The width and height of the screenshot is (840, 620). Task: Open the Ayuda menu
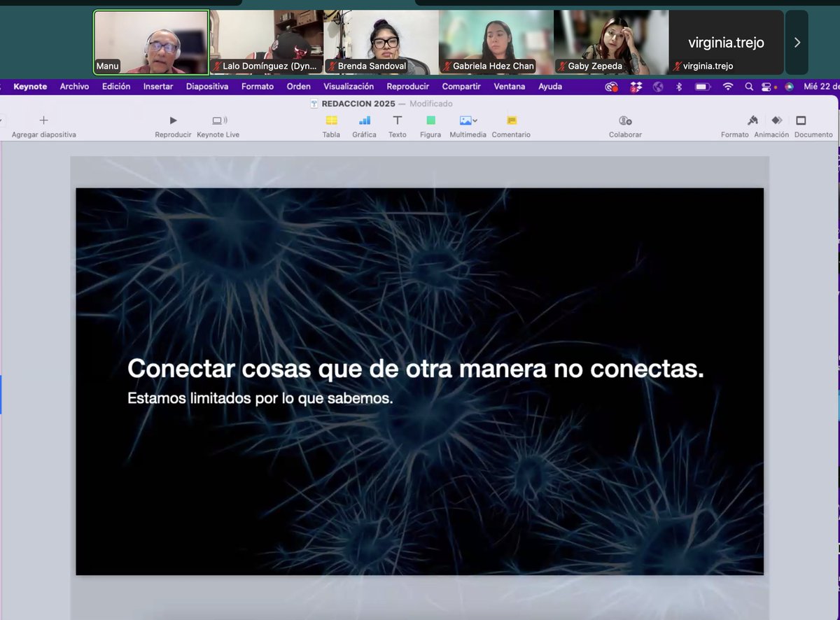tap(550, 87)
